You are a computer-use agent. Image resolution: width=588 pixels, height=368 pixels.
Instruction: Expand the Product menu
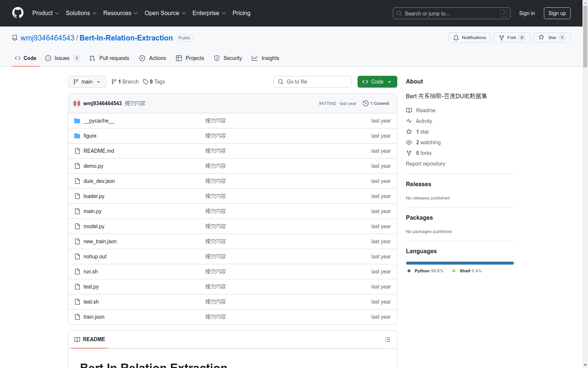(46, 13)
